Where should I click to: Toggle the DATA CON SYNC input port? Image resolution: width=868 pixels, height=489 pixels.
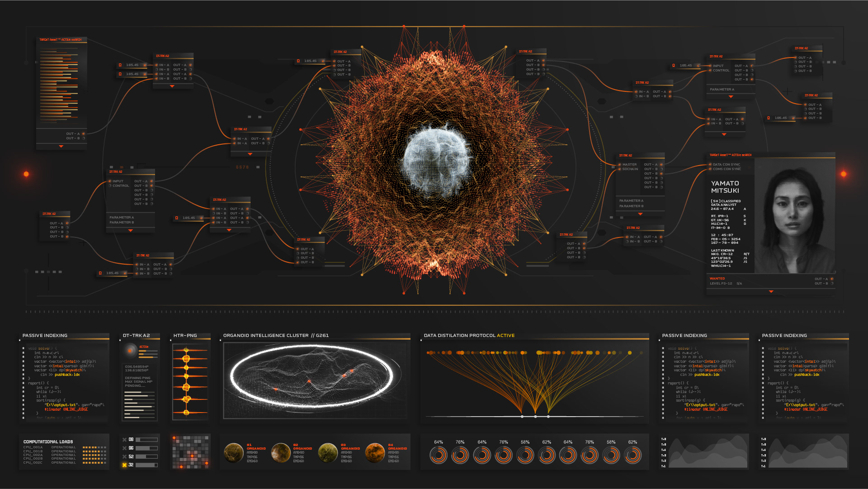pyautogui.click(x=710, y=165)
